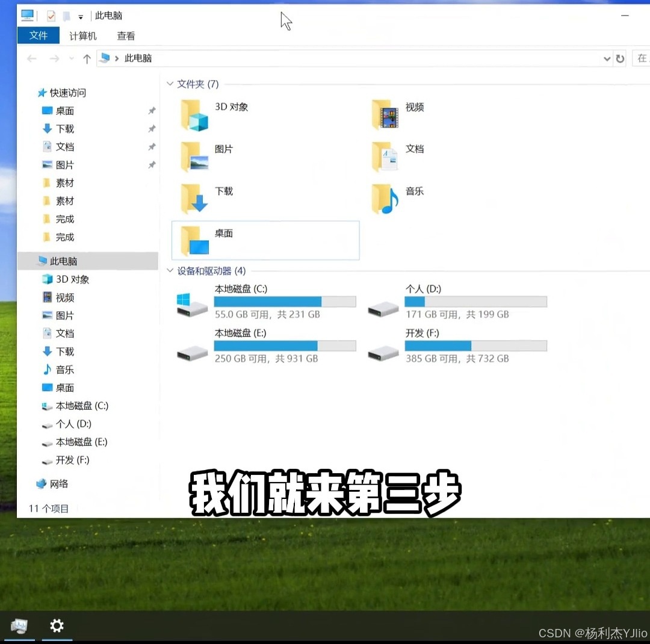Image resolution: width=650 pixels, height=644 pixels.
Task: Click the monitor app icon in taskbar
Action: (x=19, y=625)
